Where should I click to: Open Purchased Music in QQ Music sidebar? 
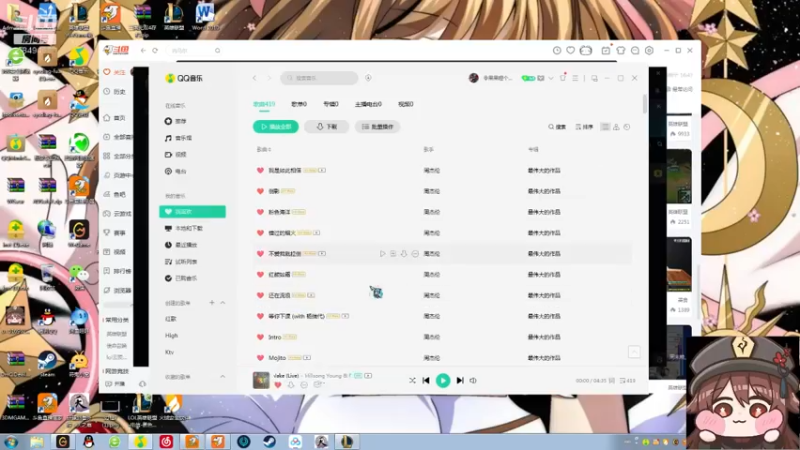point(181,279)
